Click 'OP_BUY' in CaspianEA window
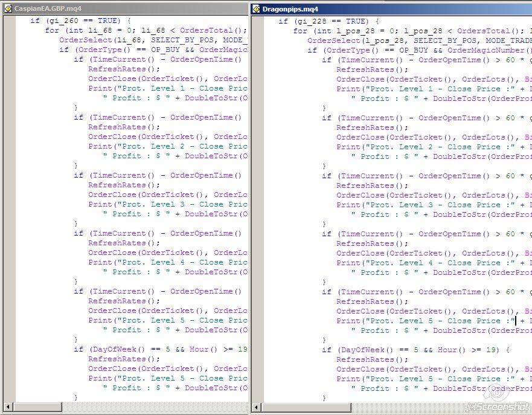Image resolution: width=532 pixels, height=415 pixels. [165, 50]
